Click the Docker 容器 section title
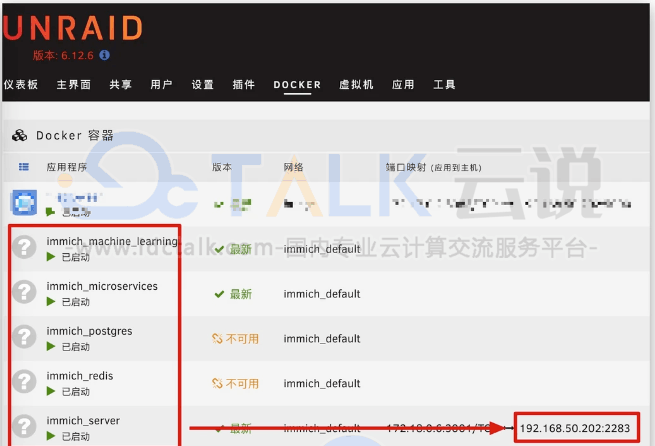The width and height of the screenshot is (655, 446). point(75,135)
